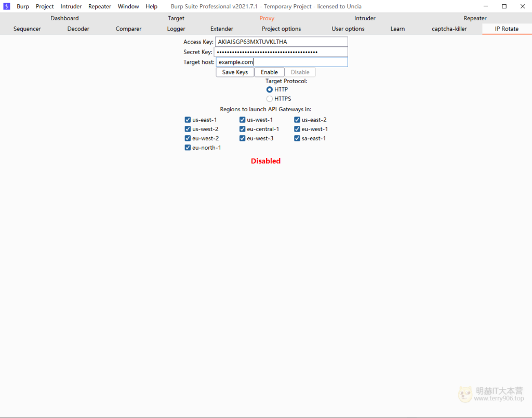
Task: Open the Intruder menu in menu bar
Action: (71, 6)
